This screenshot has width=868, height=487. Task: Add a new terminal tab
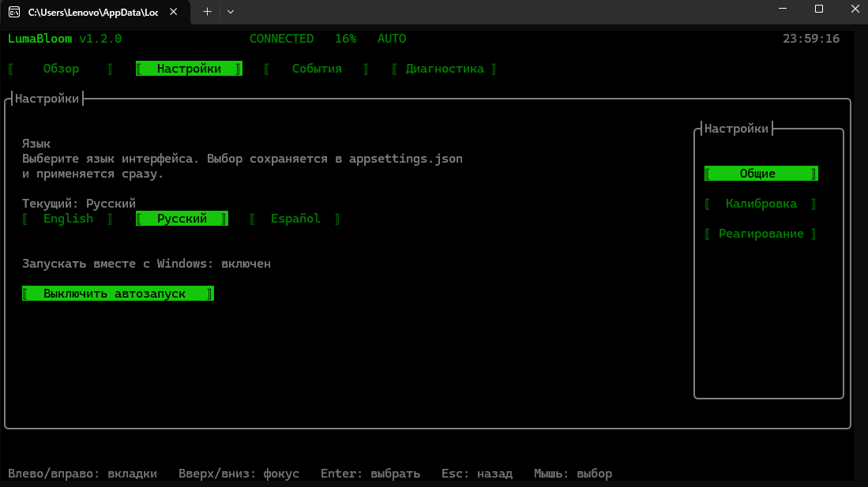point(207,12)
